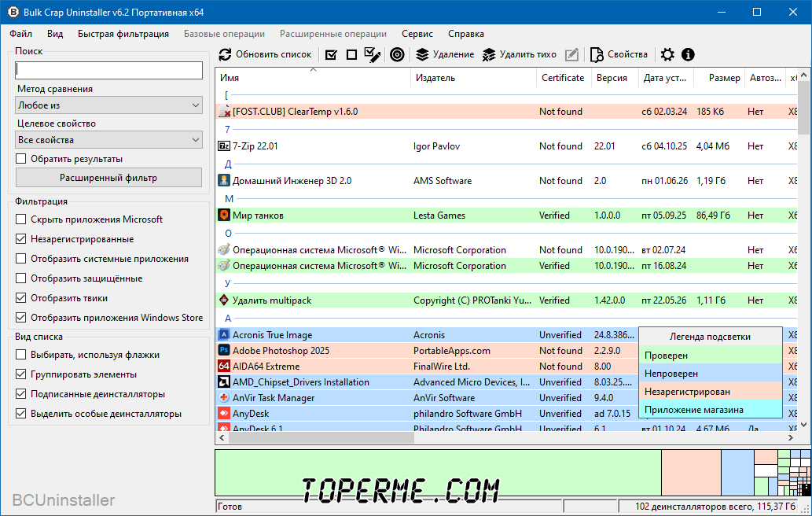Click the Домашний Инженер 3D icon
812x516 pixels.
click(x=224, y=181)
